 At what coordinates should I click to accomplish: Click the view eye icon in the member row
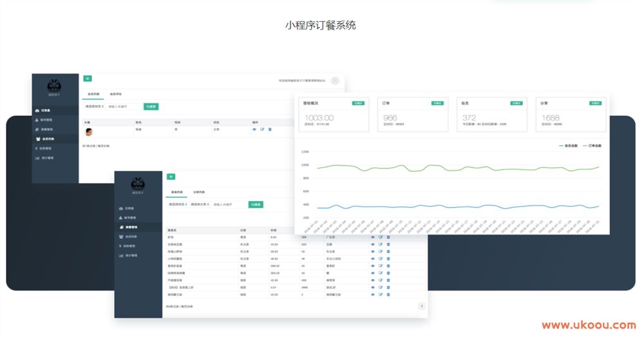click(254, 130)
